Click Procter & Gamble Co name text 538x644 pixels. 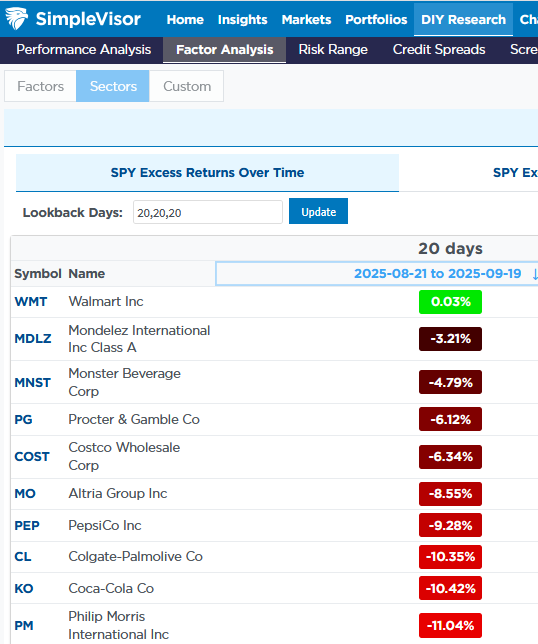[134, 419]
